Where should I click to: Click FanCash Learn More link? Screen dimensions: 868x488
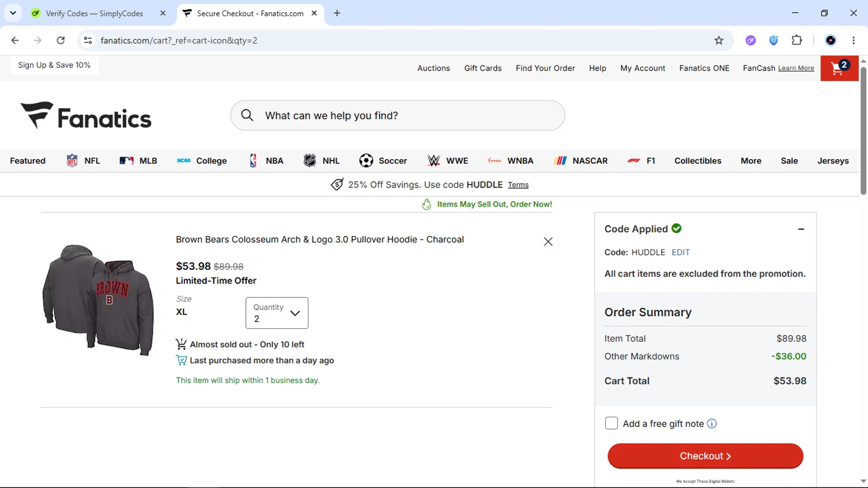[x=796, y=68]
